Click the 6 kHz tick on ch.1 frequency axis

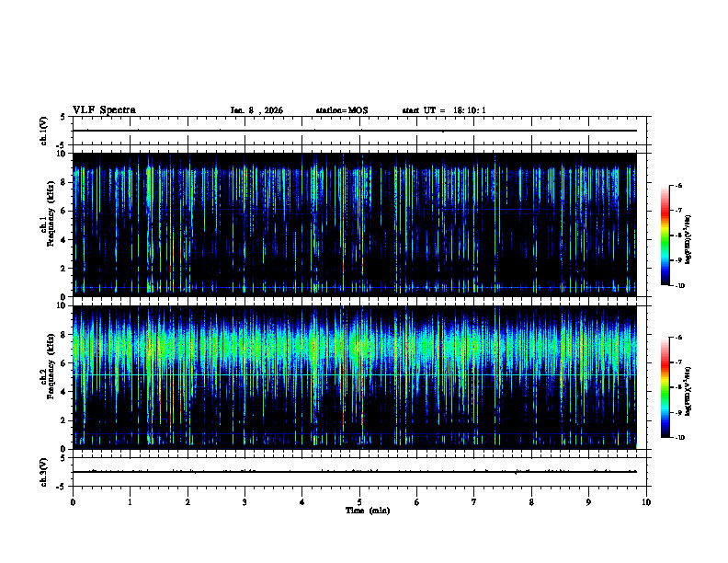pos(64,211)
